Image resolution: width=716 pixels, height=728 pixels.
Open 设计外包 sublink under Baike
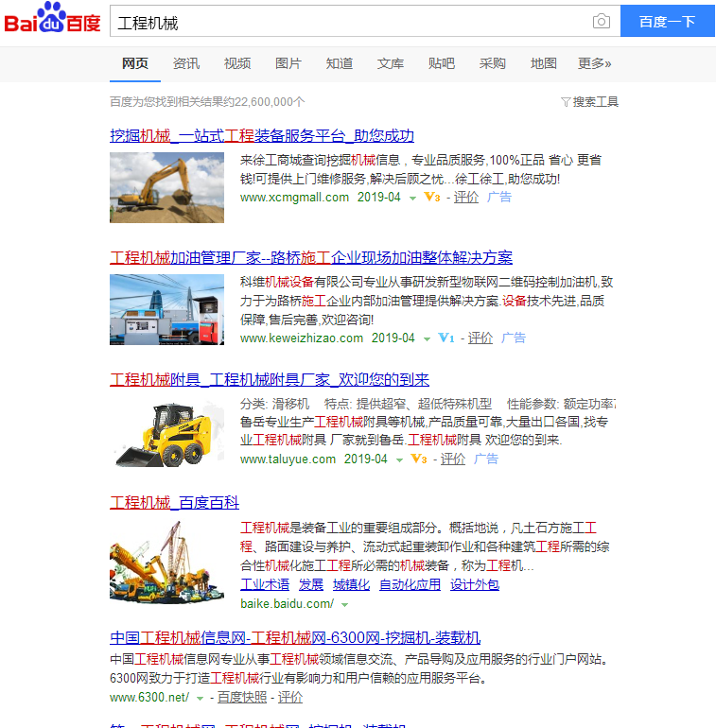pos(475,584)
